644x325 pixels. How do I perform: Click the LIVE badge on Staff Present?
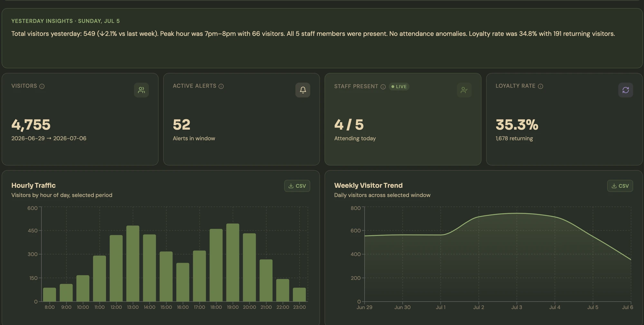click(x=399, y=87)
